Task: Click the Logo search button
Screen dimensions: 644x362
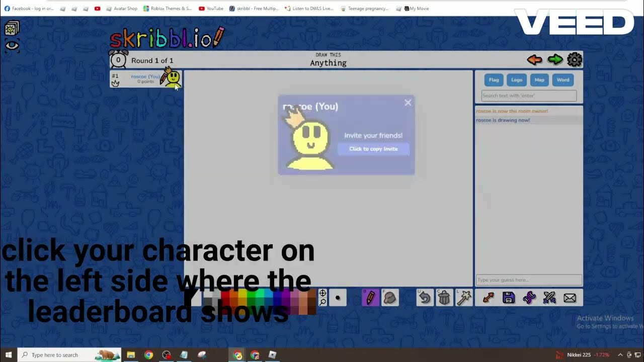Action: point(517,80)
